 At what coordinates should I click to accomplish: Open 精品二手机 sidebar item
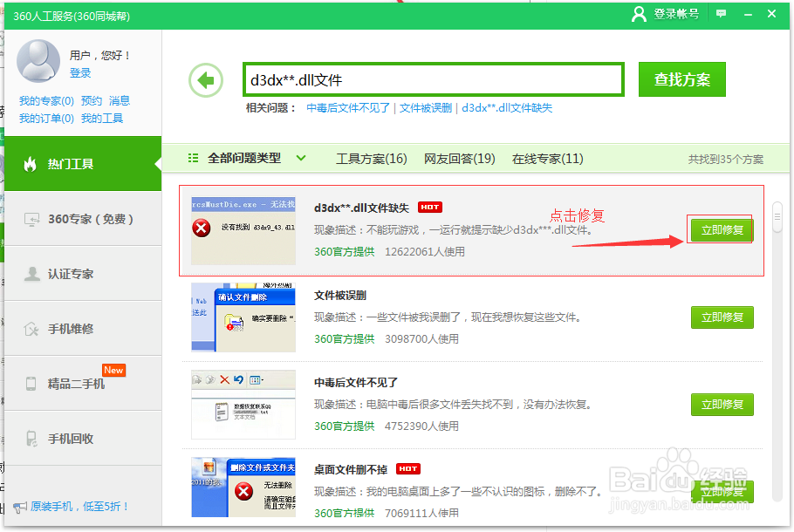pyautogui.click(x=83, y=383)
